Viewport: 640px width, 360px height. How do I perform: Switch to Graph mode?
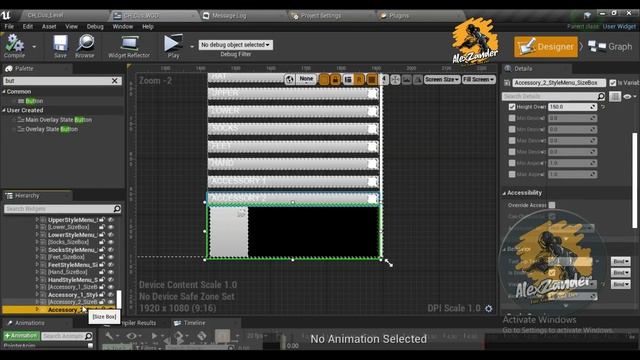pyautogui.click(x=610, y=47)
